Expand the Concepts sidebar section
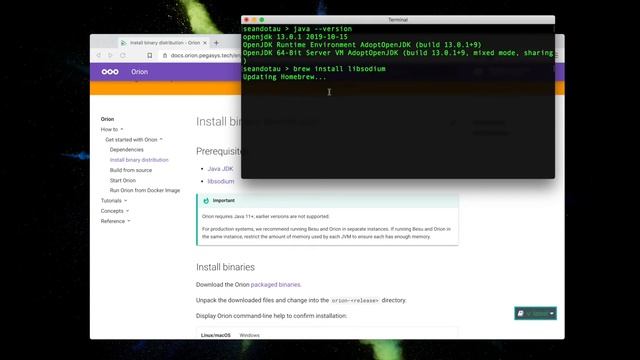The image size is (640, 360). (x=115, y=211)
